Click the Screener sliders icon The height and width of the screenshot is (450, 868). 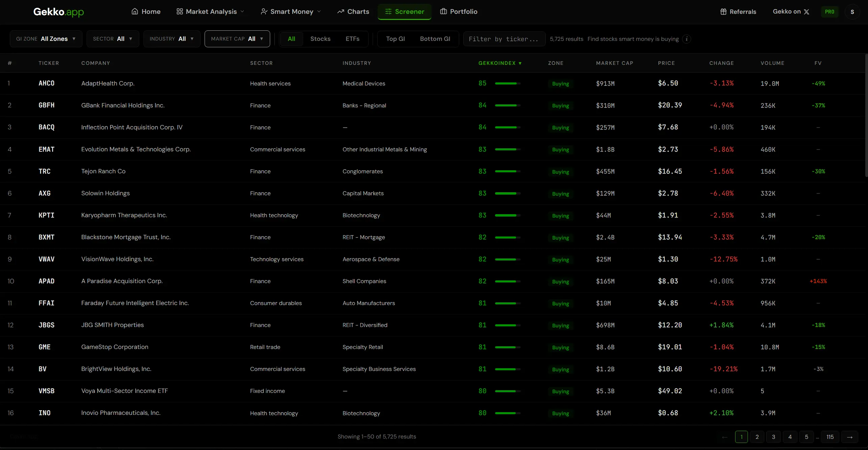click(388, 11)
